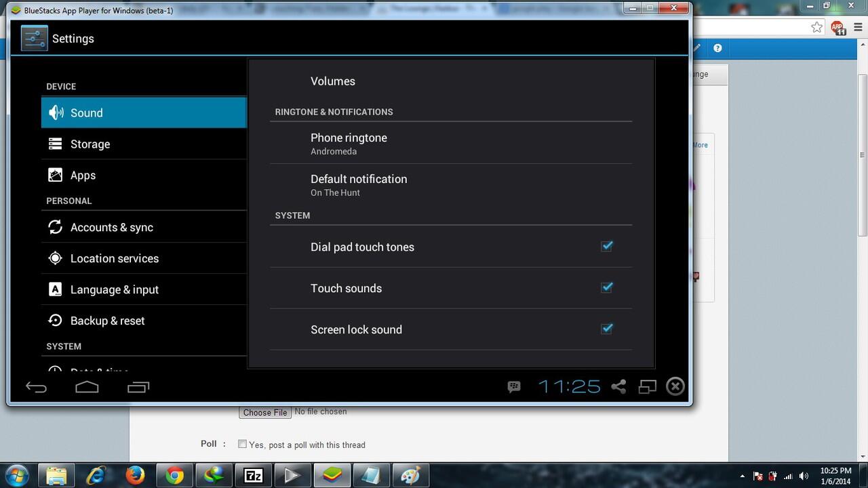Change the Phone ringtone Andromeda
The width and height of the screenshot is (868, 488).
click(x=451, y=143)
